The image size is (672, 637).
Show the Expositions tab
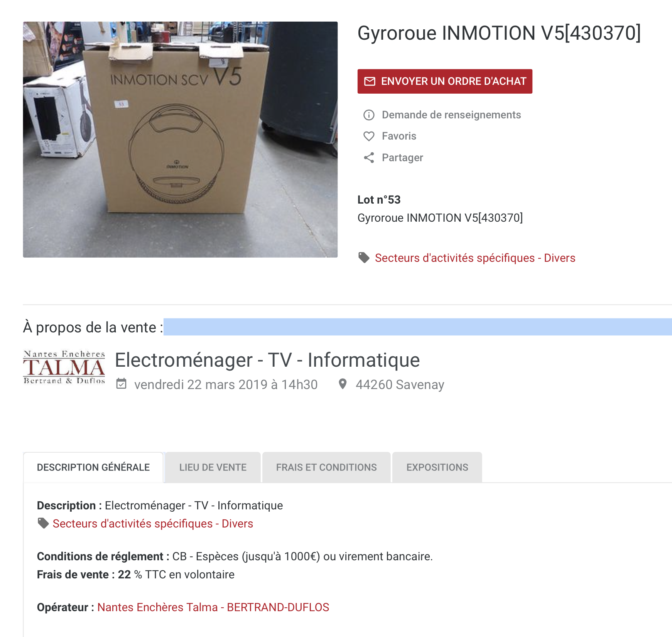point(437,467)
